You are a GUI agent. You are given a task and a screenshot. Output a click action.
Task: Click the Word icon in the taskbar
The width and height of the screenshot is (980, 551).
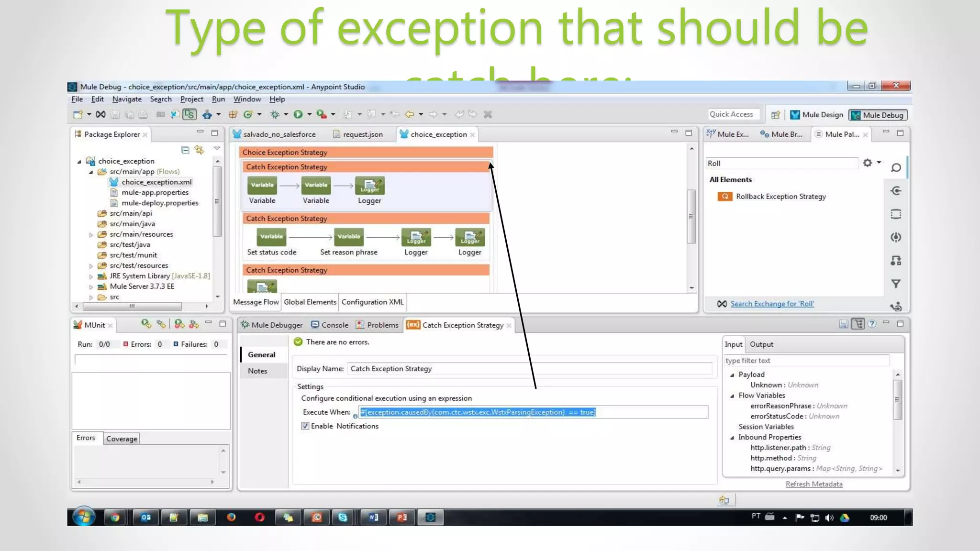[373, 517]
